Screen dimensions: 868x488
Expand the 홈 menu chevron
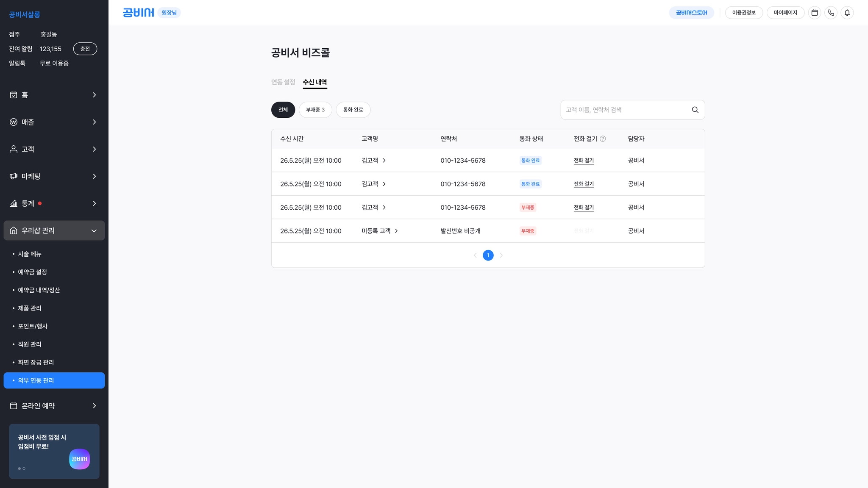click(94, 95)
